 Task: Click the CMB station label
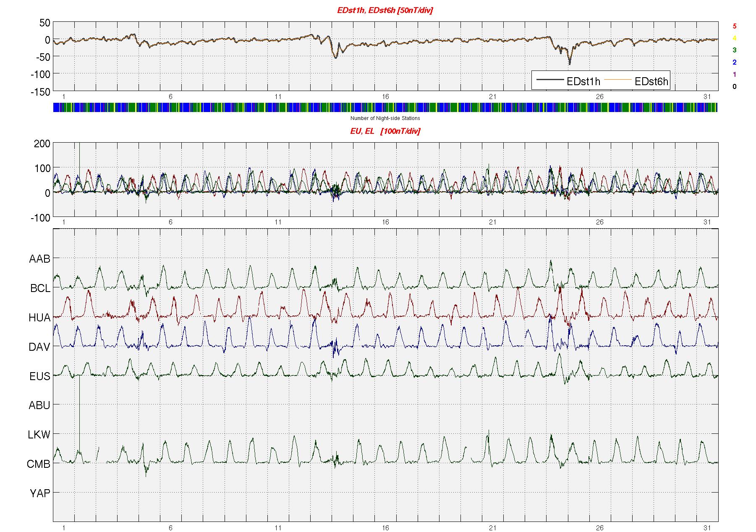39,464
